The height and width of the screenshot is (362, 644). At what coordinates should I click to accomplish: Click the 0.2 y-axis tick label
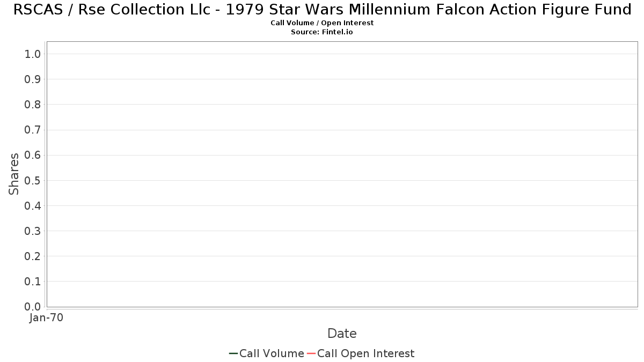click(33, 256)
